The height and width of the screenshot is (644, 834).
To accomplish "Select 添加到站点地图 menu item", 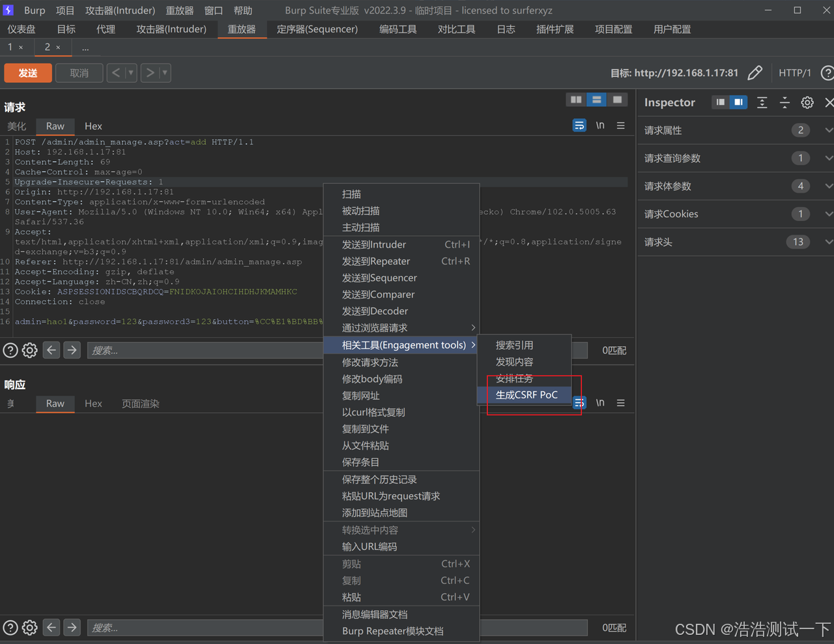I will pos(401,513).
